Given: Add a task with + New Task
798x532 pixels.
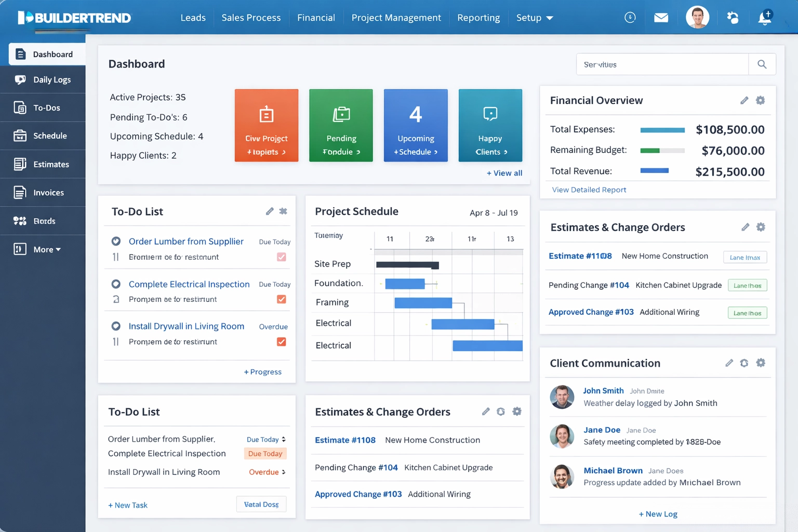Looking at the screenshot, I should coord(127,504).
